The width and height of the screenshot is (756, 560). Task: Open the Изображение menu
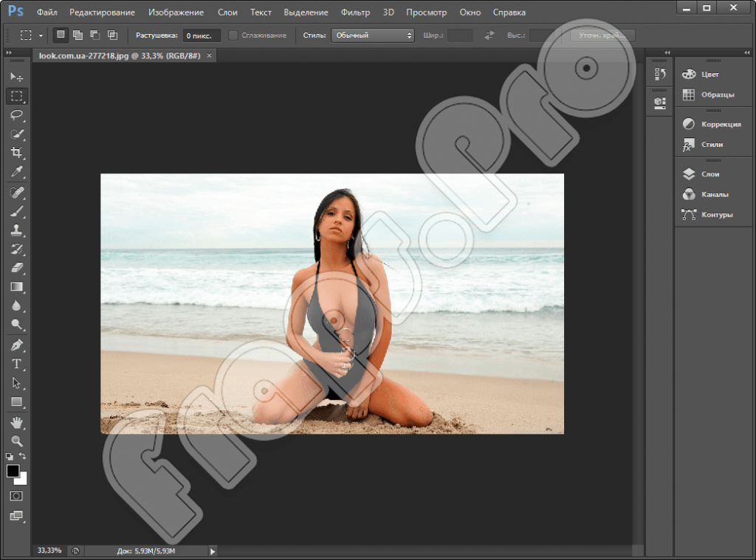(x=176, y=13)
